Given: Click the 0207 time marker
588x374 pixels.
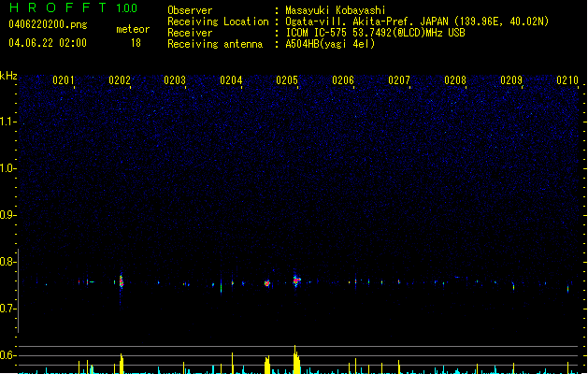Looking at the screenshot, I should coord(399,80).
